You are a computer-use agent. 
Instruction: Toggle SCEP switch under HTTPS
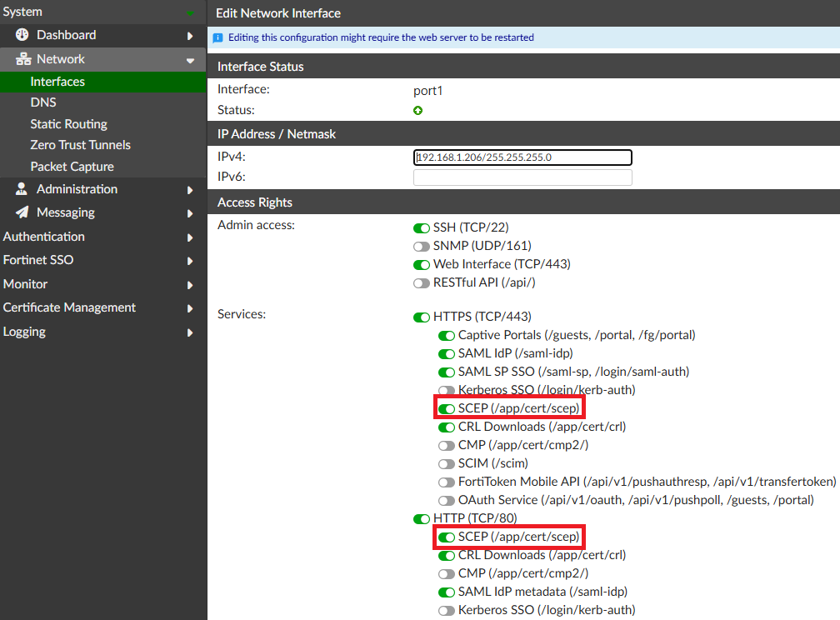pyautogui.click(x=447, y=409)
